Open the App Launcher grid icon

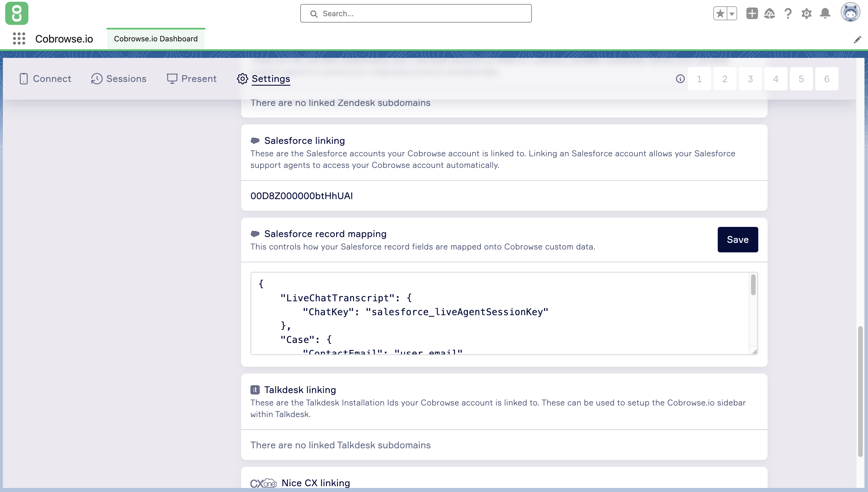pyautogui.click(x=19, y=38)
